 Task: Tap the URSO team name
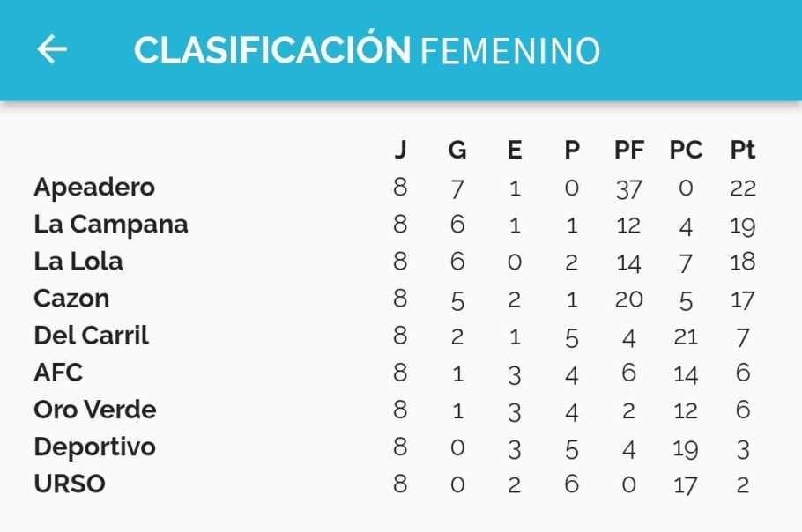click(70, 484)
